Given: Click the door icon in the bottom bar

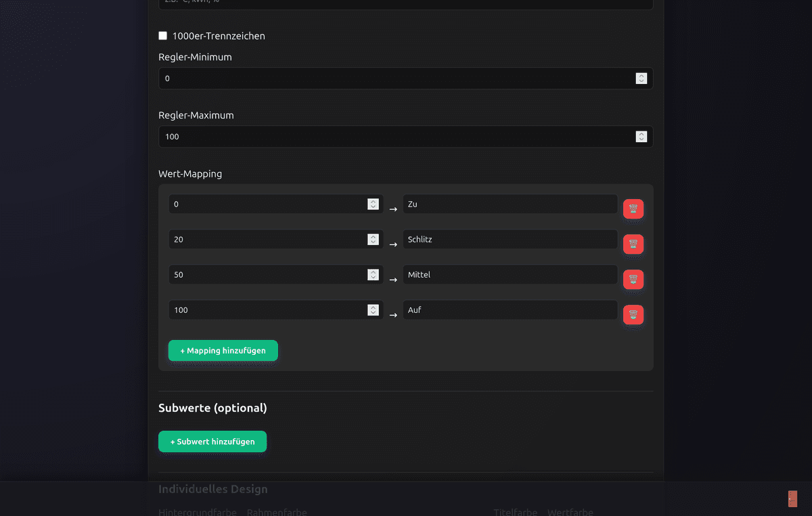Looking at the screenshot, I should (792, 499).
